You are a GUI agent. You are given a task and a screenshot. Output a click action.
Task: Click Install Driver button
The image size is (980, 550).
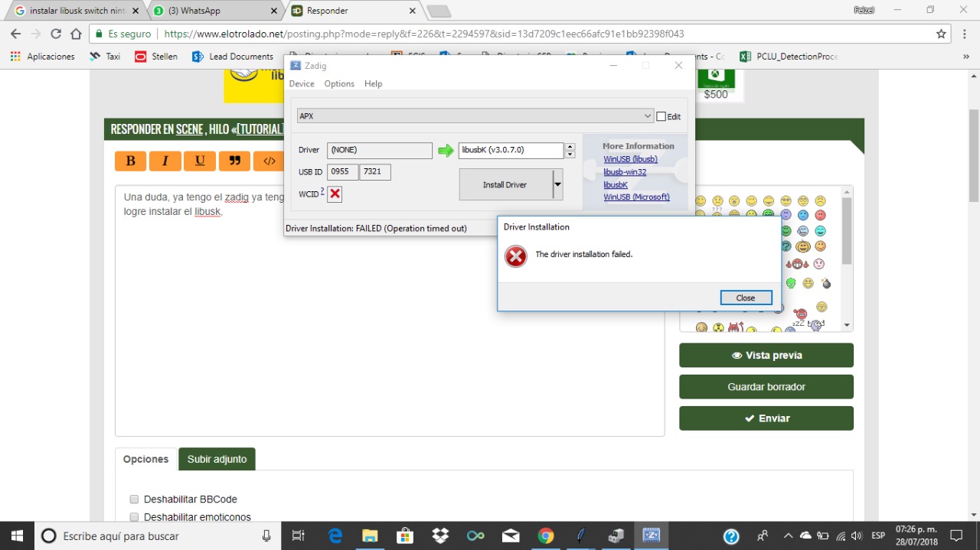coord(505,184)
